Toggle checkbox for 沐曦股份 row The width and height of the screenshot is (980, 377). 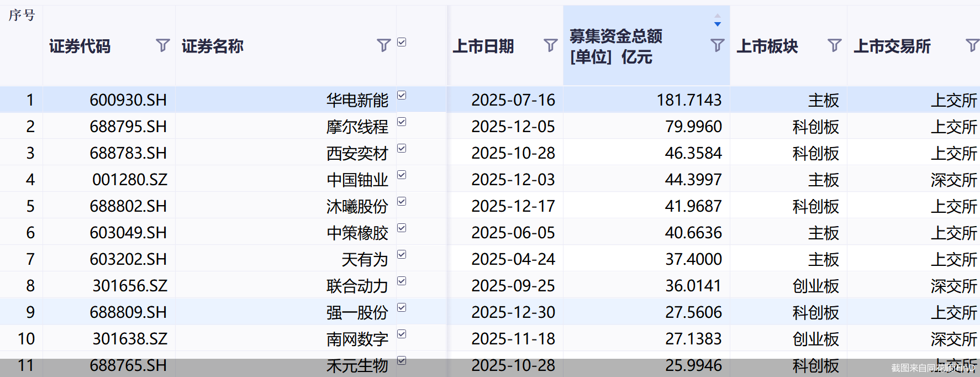[x=402, y=201]
